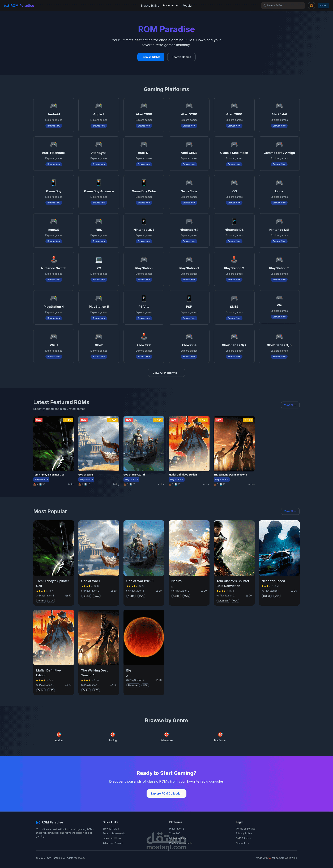Image resolution: width=333 pixels, height=868 pixels.
Task: Click View All in Latest Featured ROMs
Action: pos(290,405)
